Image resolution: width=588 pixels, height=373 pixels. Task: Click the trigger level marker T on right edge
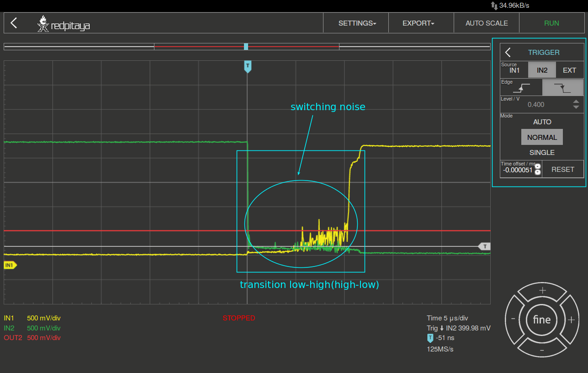(x=485, y=246)
